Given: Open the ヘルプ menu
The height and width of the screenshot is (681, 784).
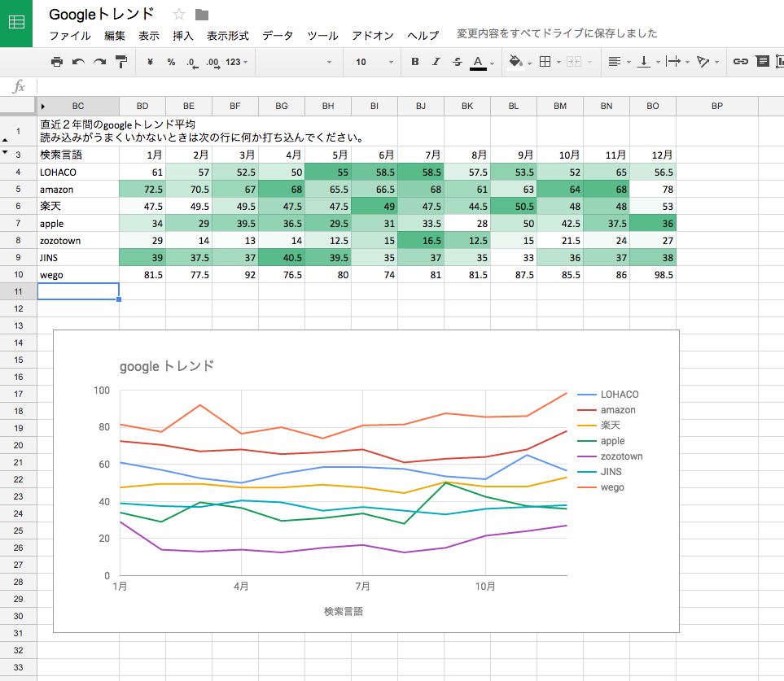Looking at the screenshot, I should (423, 36).
